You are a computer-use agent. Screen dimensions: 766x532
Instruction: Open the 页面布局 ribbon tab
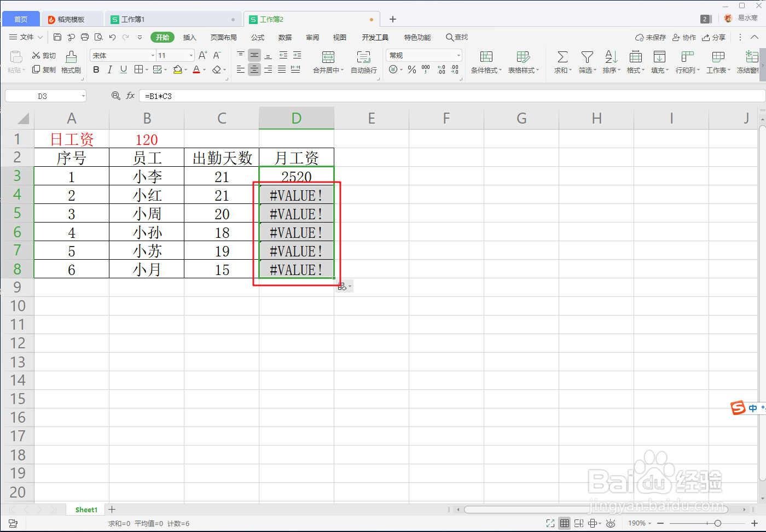pyautogui.click(x=224, y=37)
